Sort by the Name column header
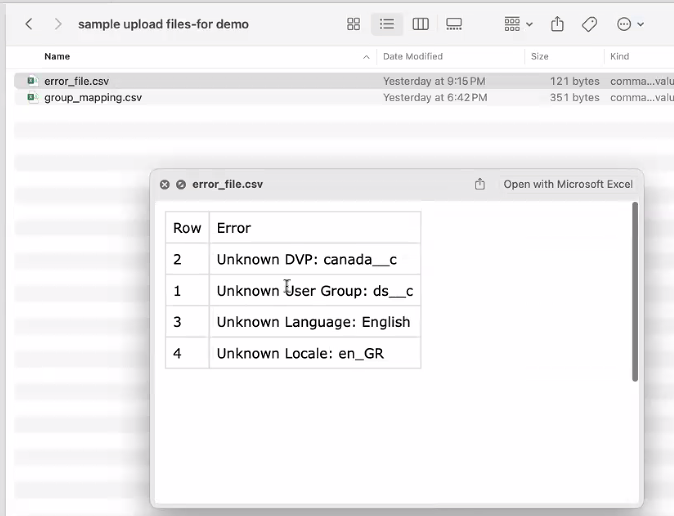 coord(57,56)
